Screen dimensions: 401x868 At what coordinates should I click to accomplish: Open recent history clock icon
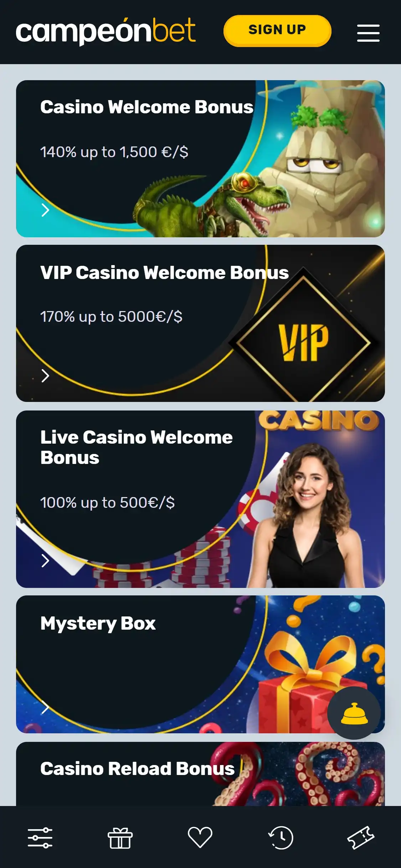pyautogui.click(x=281, y=837)
